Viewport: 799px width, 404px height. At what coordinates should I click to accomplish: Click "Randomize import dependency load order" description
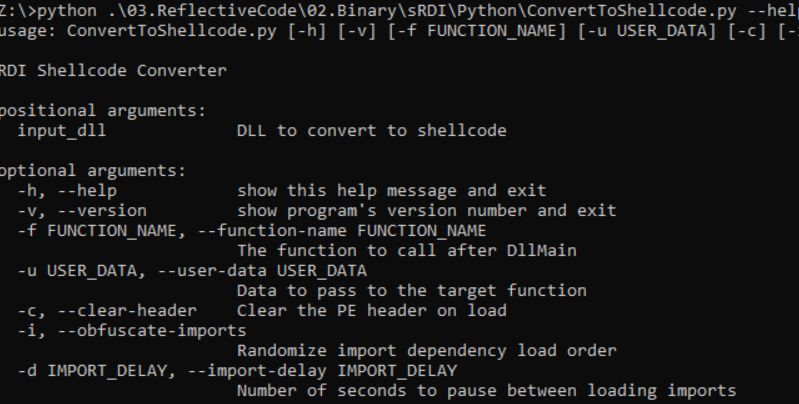click(426, 351)
